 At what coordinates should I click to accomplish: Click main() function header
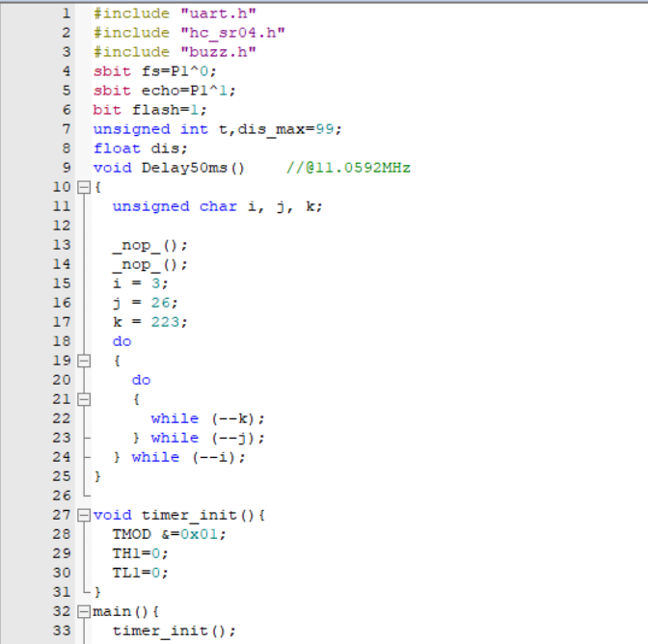point(125,611)
